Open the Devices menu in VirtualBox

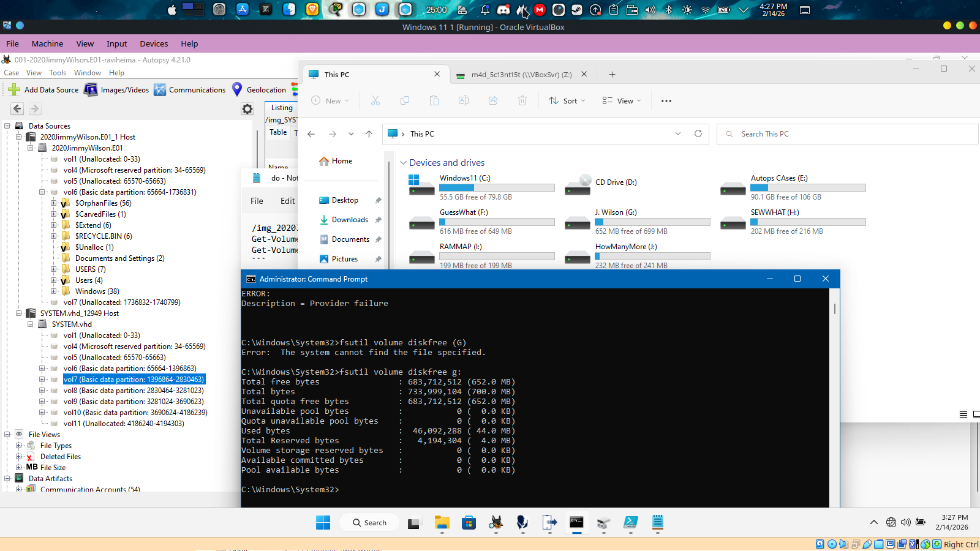(x=154, y=43)
